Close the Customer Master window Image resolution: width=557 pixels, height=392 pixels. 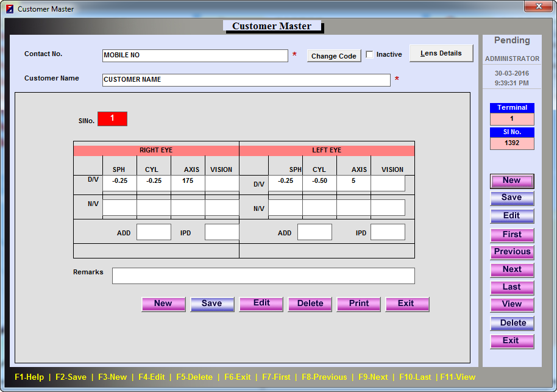click(538, 7)
